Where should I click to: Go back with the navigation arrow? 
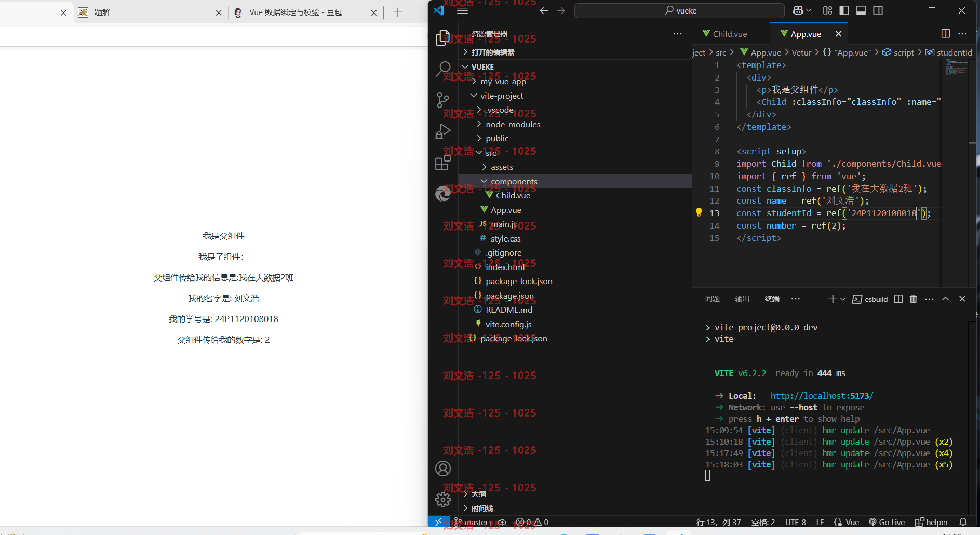[544, 10]
